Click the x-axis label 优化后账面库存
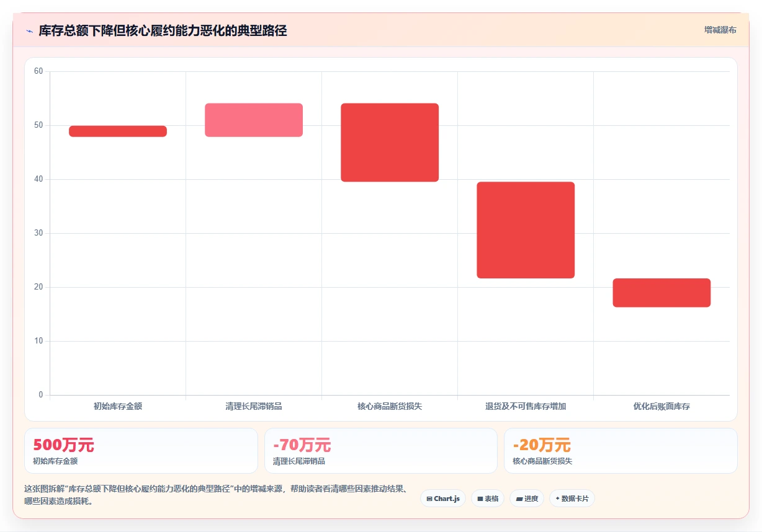This screenshot has width=762, height=532. [x=661, y=407]
